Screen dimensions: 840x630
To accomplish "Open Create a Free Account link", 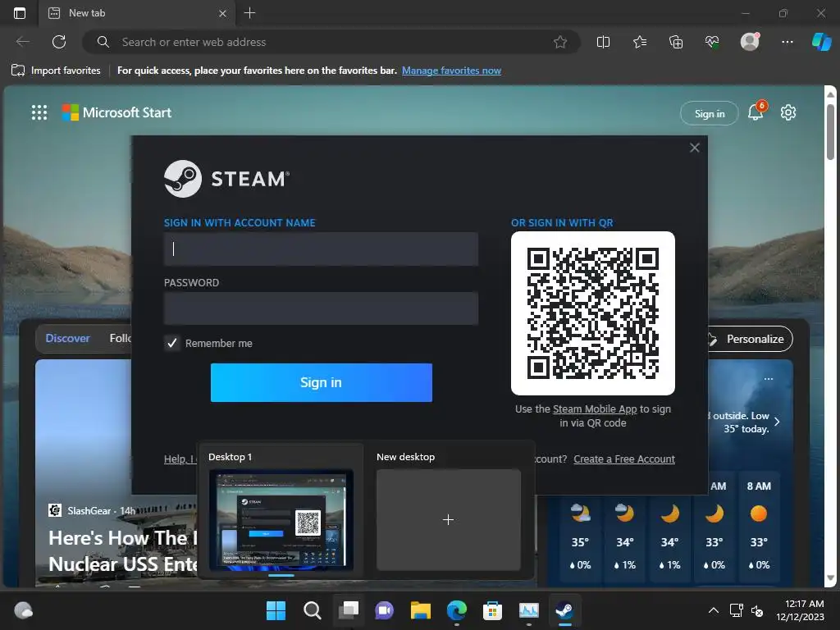I will 624,459.
